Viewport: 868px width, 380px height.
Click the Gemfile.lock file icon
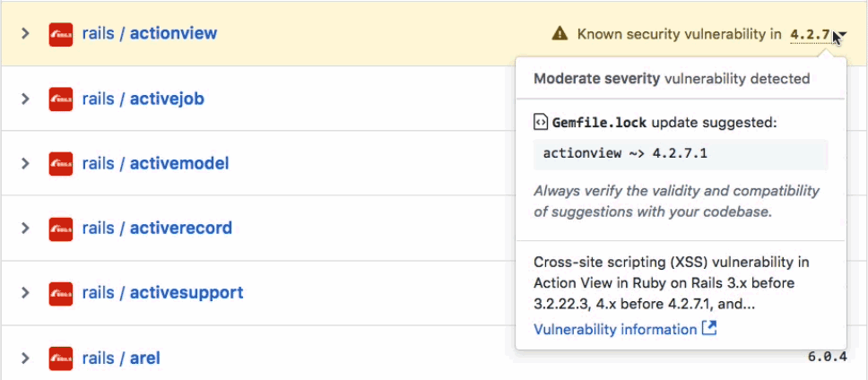(x=541, y=122)
